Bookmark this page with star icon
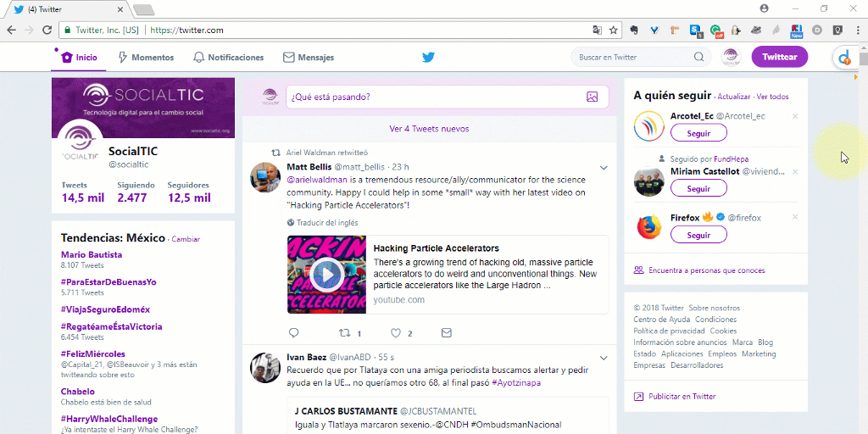The image size is (868, 434). pyautogui.click(x=614, y=30)
